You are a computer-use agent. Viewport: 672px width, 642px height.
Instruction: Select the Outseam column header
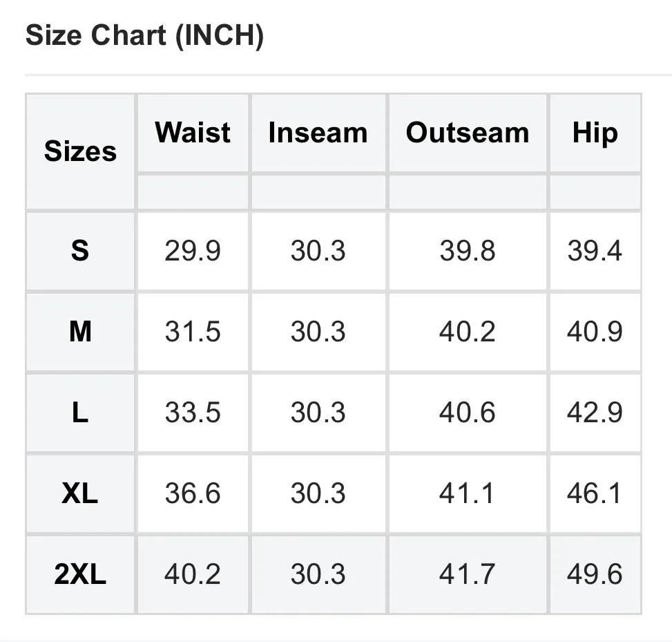[x=468, y=132]
